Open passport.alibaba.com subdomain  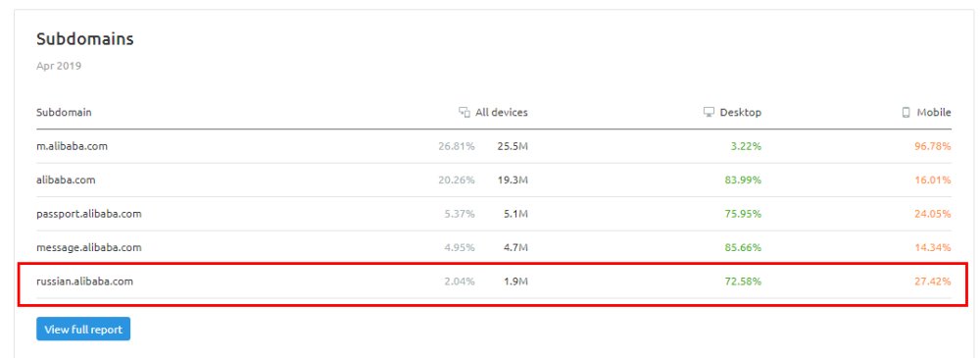89,214
